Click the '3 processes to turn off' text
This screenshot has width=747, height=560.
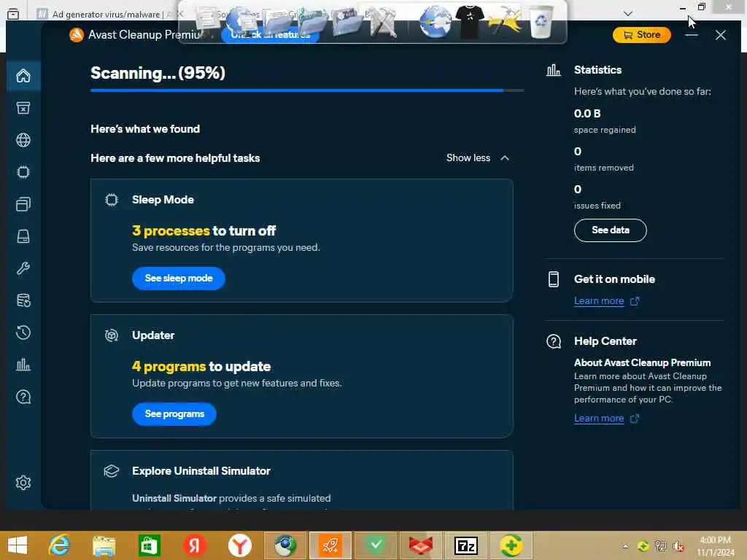coord(204,231)
